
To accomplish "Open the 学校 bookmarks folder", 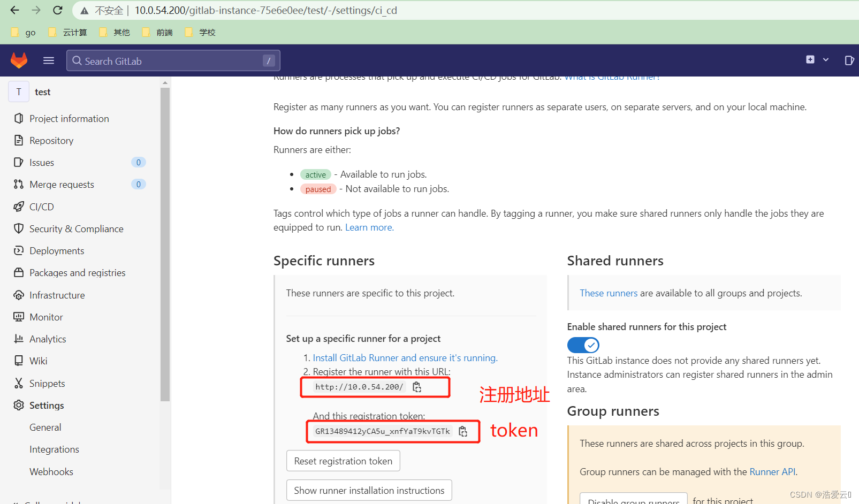I will (200, 33).
